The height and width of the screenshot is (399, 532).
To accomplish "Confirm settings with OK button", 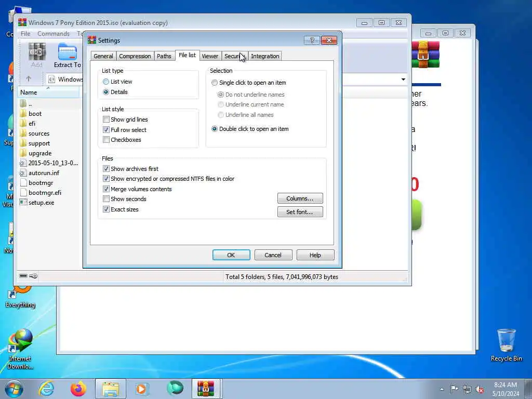I will point(231,255).
